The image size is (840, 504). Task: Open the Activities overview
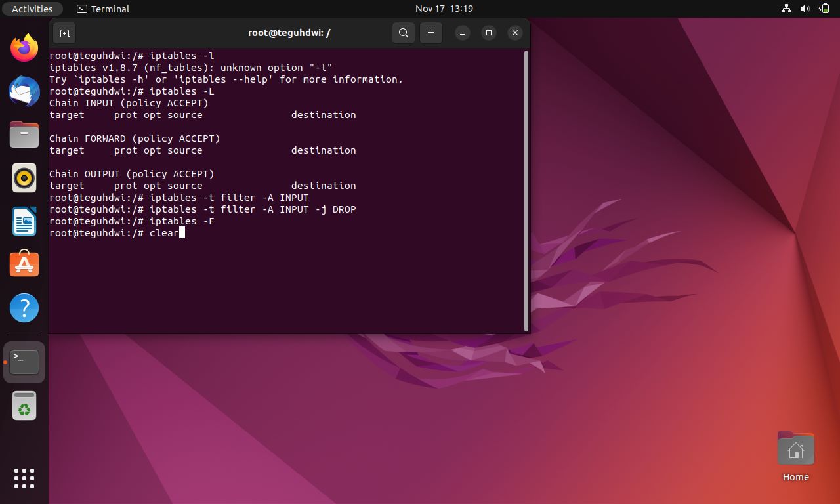point(32,9)
